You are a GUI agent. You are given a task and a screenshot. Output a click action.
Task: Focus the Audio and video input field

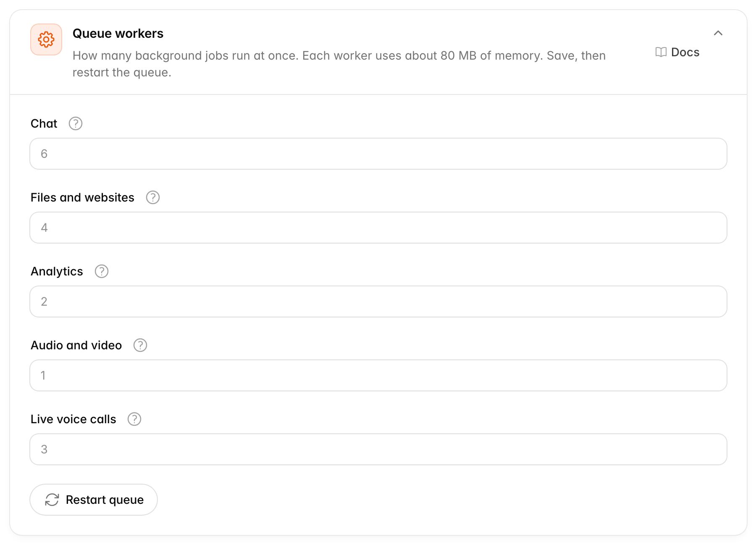378,375
